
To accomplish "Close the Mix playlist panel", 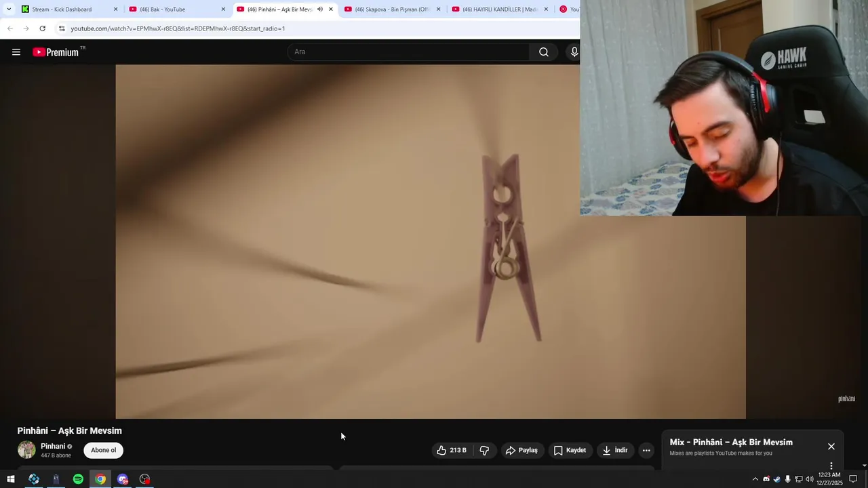I will (831, 446).
